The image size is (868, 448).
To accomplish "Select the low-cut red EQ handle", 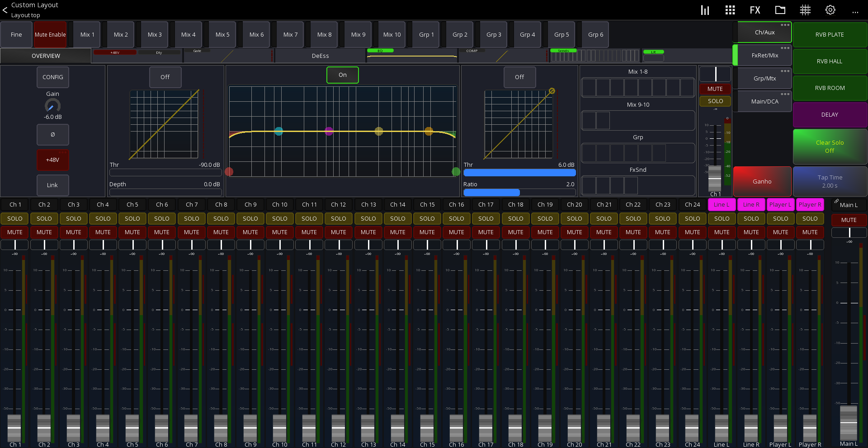I will coord(229,172).
